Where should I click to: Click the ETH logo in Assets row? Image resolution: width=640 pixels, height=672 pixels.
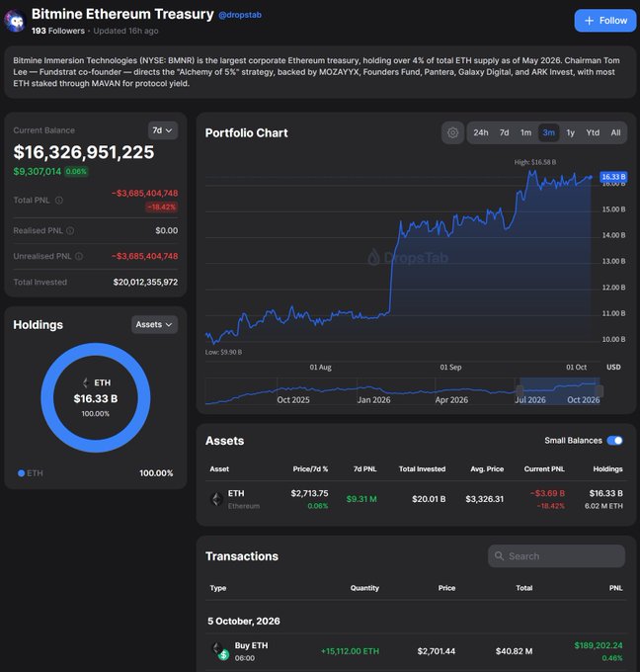[x=216, y=499]
